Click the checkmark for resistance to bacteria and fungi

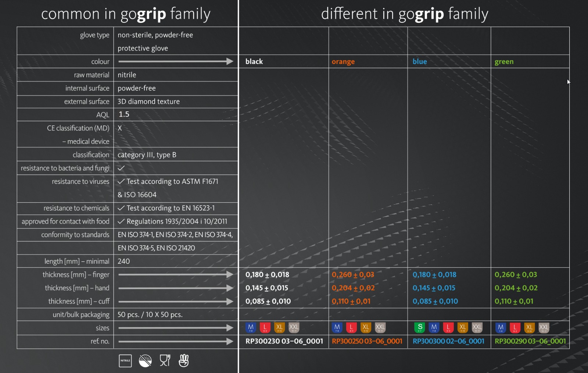(121, 168)
